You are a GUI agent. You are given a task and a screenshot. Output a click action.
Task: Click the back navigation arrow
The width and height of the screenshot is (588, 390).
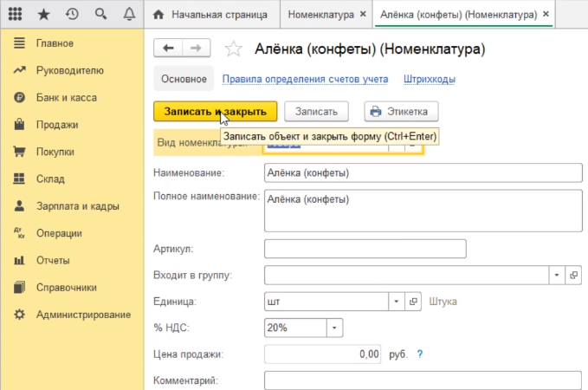[168, 48]
